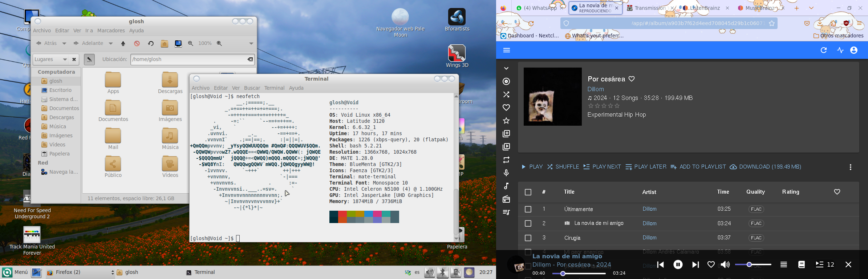Tick the checkbox for Cirugía
Viewport: 868px width, 279px height.
point(528,238)
